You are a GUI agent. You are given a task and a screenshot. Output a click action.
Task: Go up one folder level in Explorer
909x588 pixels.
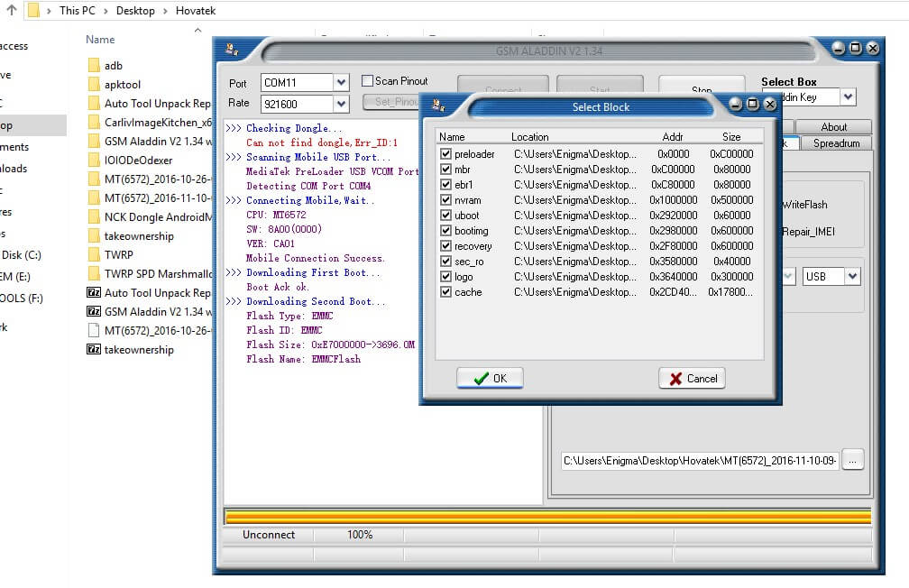tap(12, 10)
